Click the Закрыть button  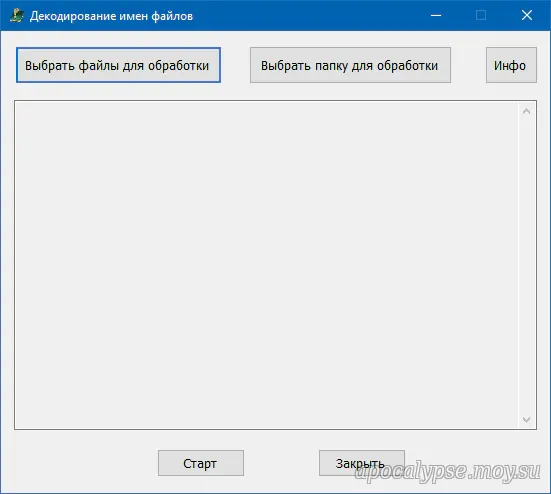(x=362, y=463)
